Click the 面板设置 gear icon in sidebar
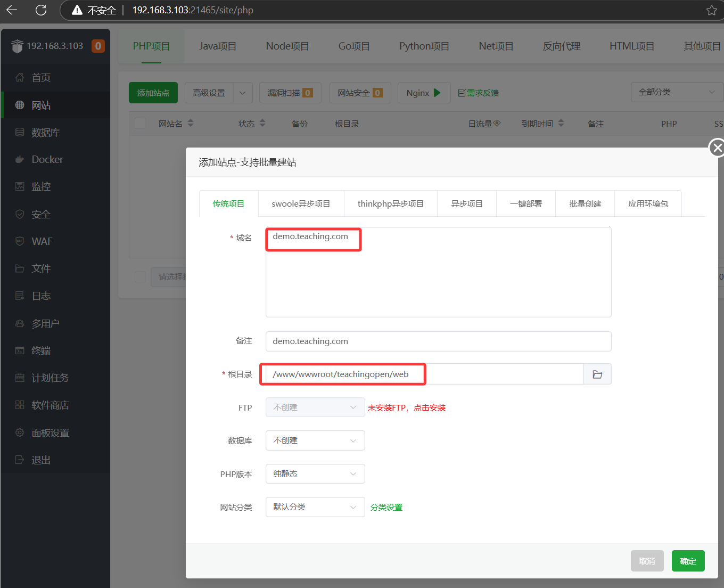The height and width of the screenshot is (588, 724). click(20, 432)
